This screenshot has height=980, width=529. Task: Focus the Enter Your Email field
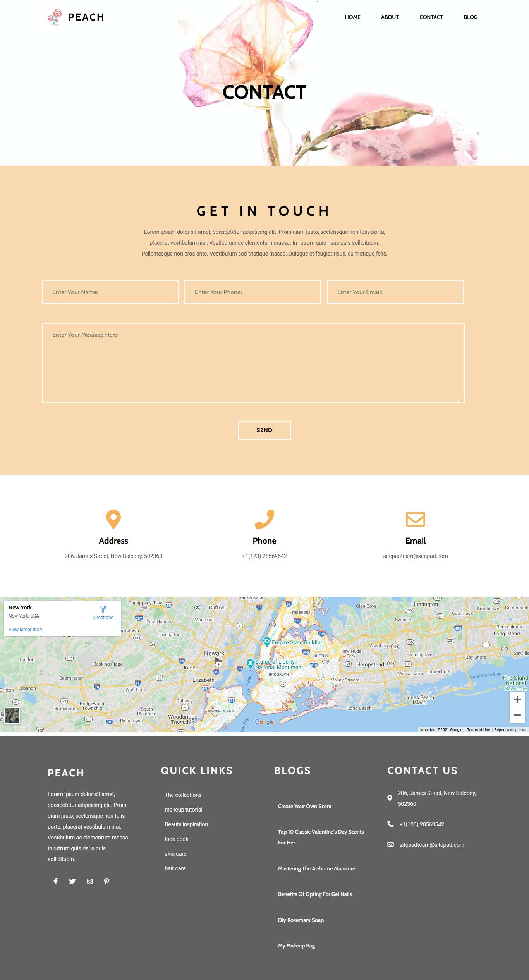(x=395, y=292)
